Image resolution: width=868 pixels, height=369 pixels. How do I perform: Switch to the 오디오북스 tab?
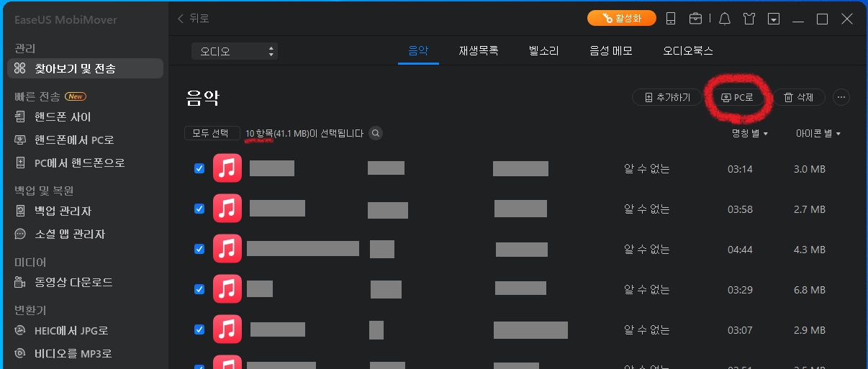tap(689, 51)
